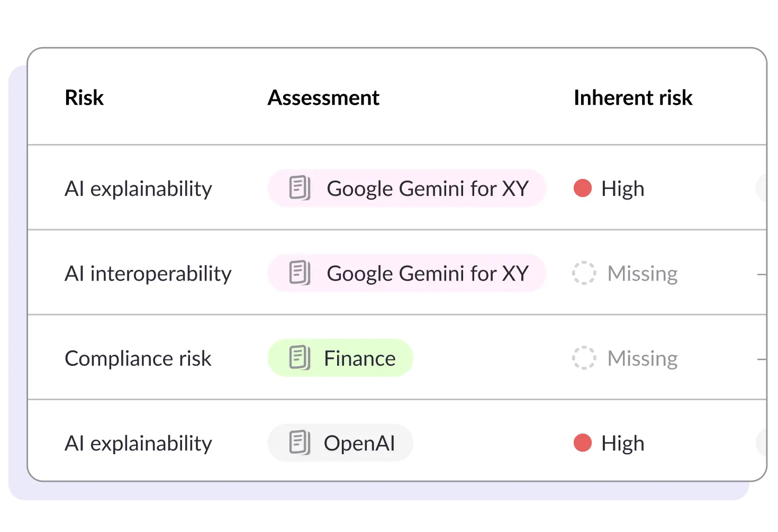Click red High dot in OpenAI row
The height and width of the screenshot is (532, 778).
[583, 443]
